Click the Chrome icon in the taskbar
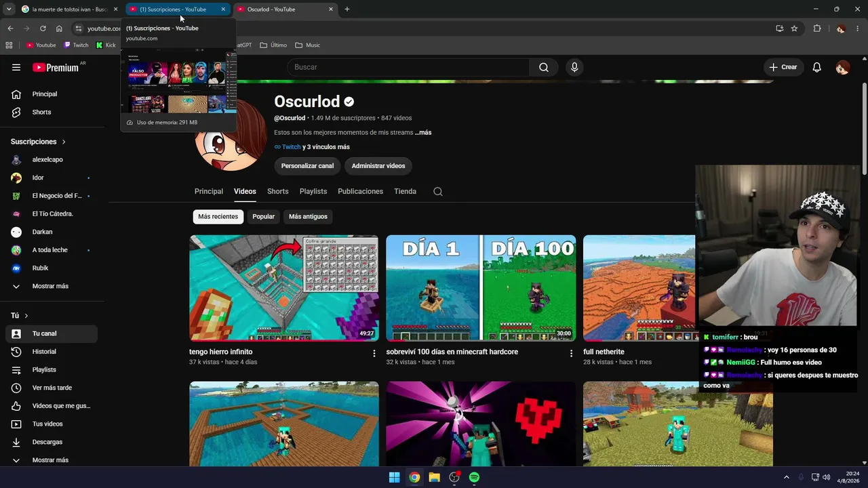Image resolution: width=868 pixels, height=488 pixels. coord(414,477)
